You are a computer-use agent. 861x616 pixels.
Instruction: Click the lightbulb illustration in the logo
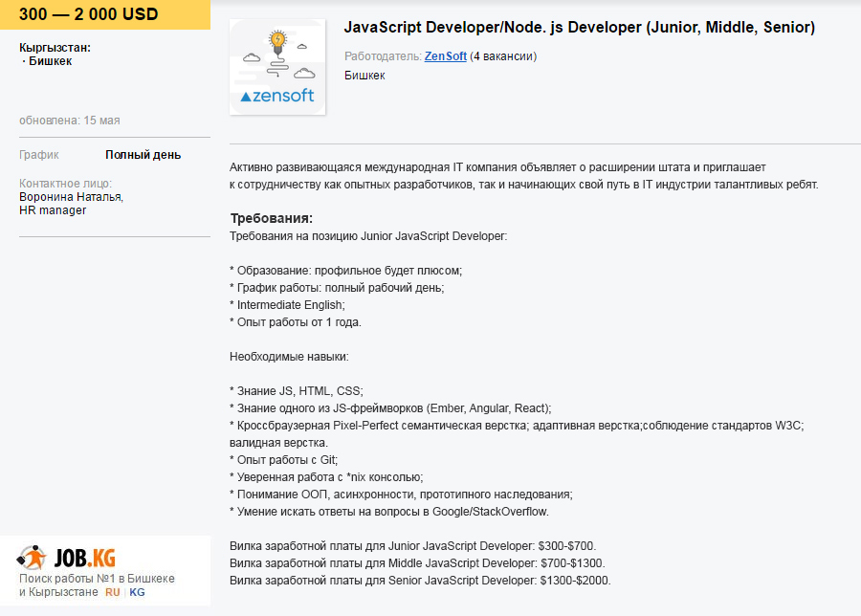(277, 43)
